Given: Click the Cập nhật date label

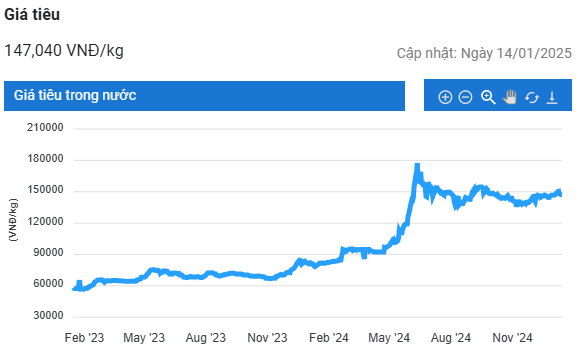Looking at the screenshot, I should (x=484, y=53).
